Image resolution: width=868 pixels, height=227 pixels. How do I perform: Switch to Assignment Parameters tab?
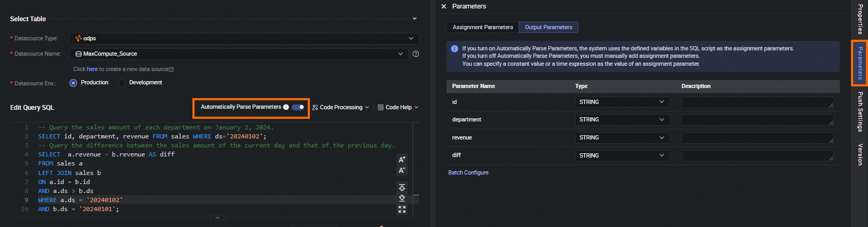click(x=483, y=27)
